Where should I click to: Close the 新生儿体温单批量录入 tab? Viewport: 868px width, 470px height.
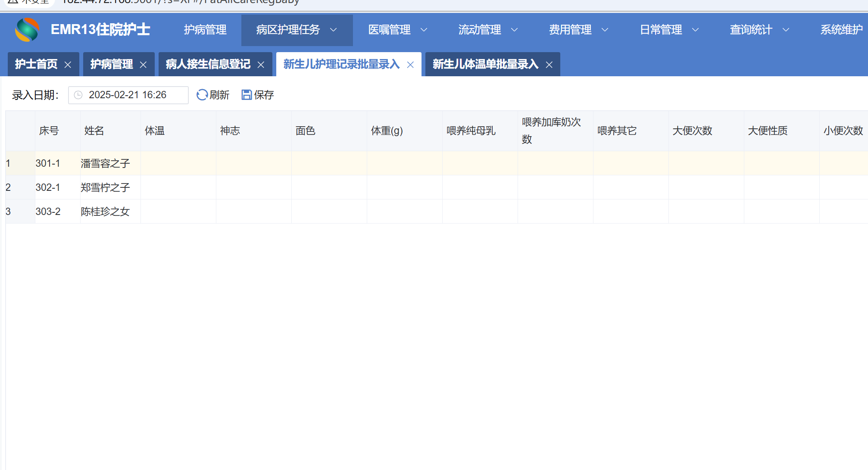[549, 65]
